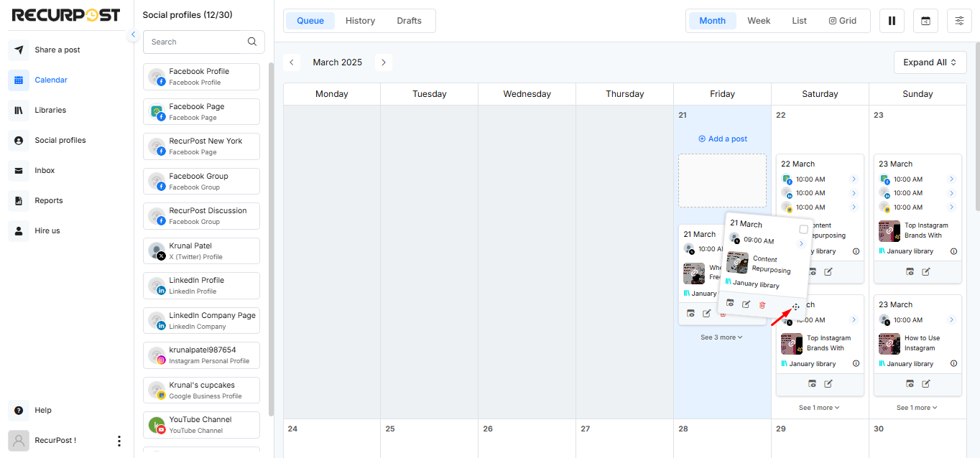Screen dimensions: 980x458
Task: Click Add a post on Friday 21
Action: 723,139
